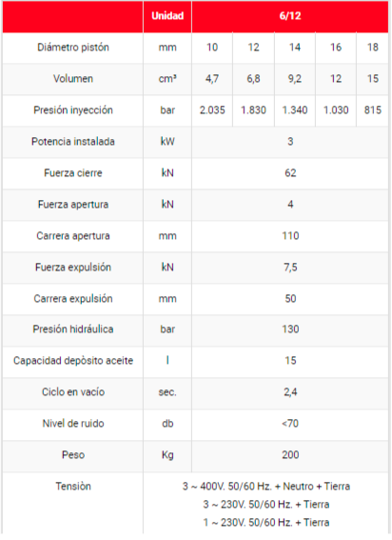The height and width of the screenshot is (540, 392).
Task: Select injection pressure 815 cell
Action: 373,110
